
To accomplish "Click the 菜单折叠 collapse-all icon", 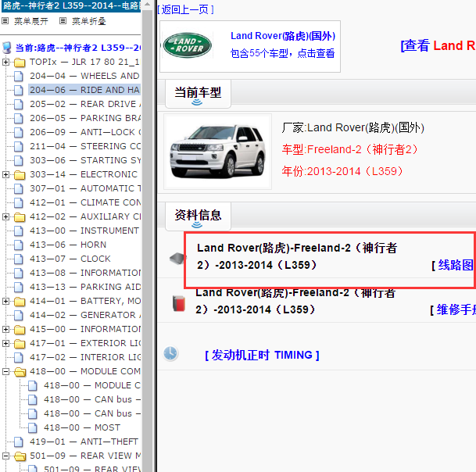I will tap(63, 21).
